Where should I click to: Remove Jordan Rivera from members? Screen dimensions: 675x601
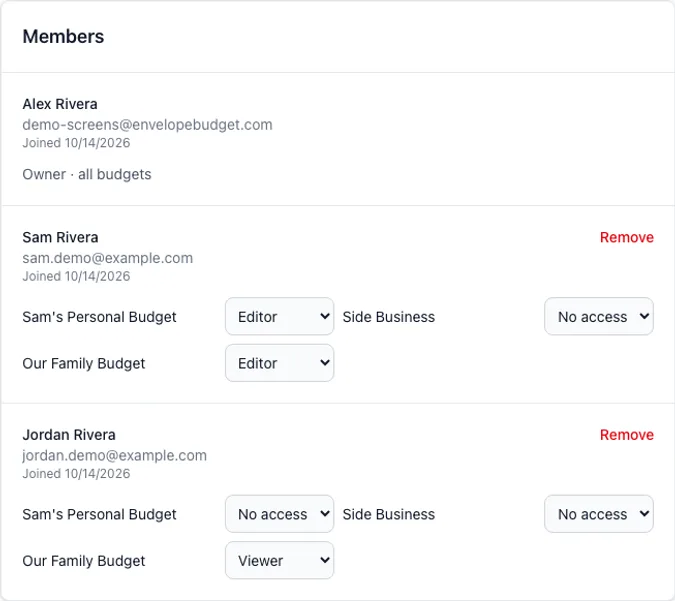(x=626, y=435)
